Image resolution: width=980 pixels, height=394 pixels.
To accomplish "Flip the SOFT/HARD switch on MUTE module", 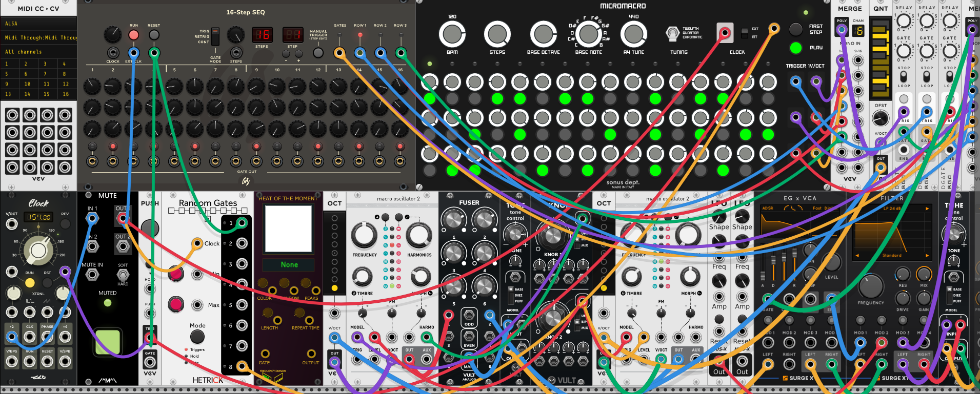I will coord(123,275).
